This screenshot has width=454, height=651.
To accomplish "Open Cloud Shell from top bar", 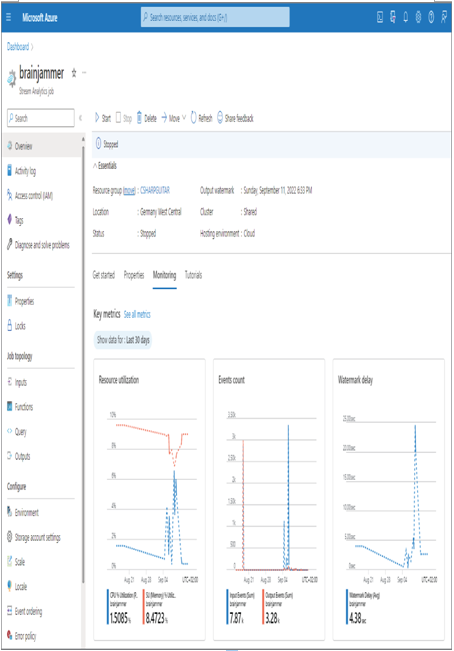I will [380, 17].
